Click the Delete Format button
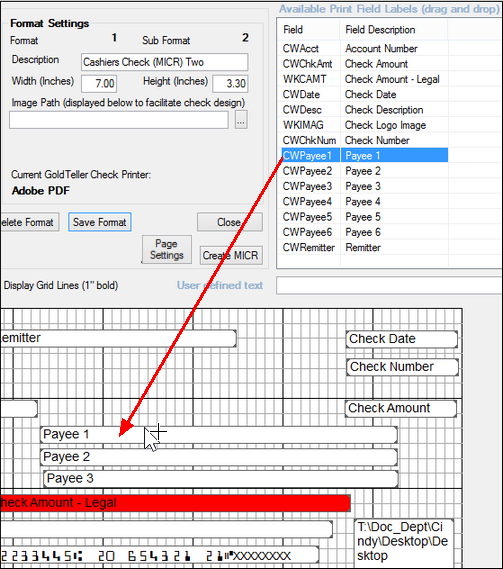503x569 pixels. [30, 222]
